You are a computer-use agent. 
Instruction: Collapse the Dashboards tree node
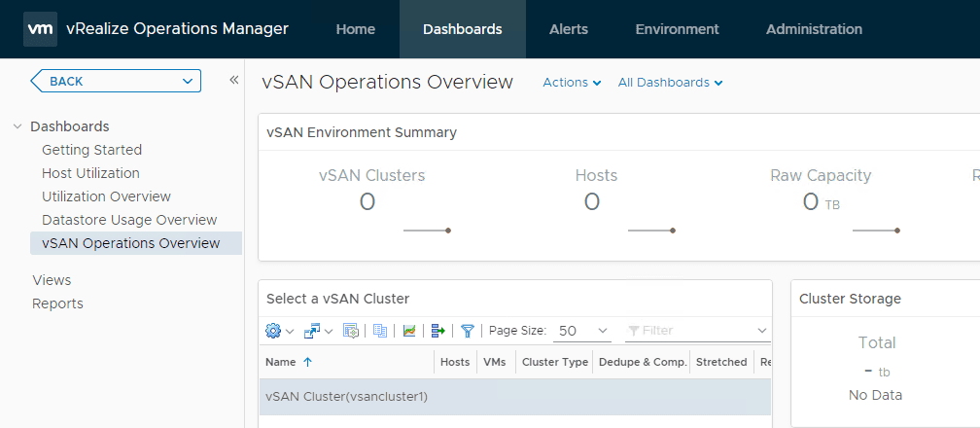pos(17,126)
